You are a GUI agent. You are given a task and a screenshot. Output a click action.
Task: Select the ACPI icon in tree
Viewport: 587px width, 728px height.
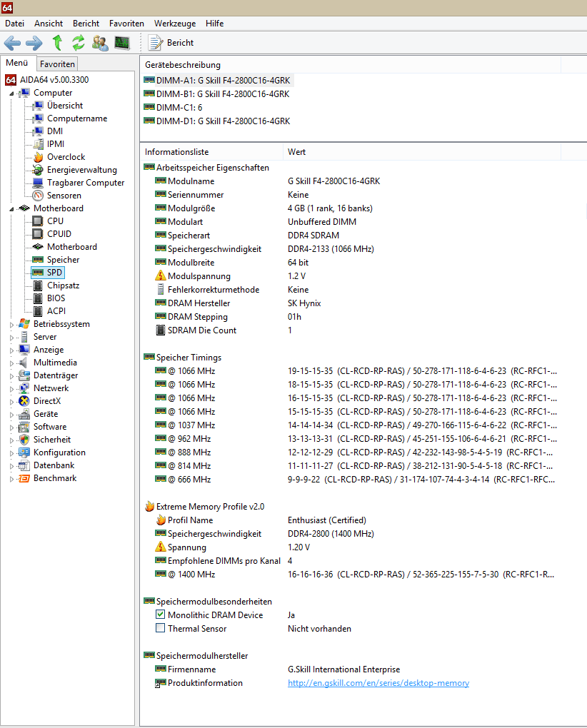pos(38,311)
